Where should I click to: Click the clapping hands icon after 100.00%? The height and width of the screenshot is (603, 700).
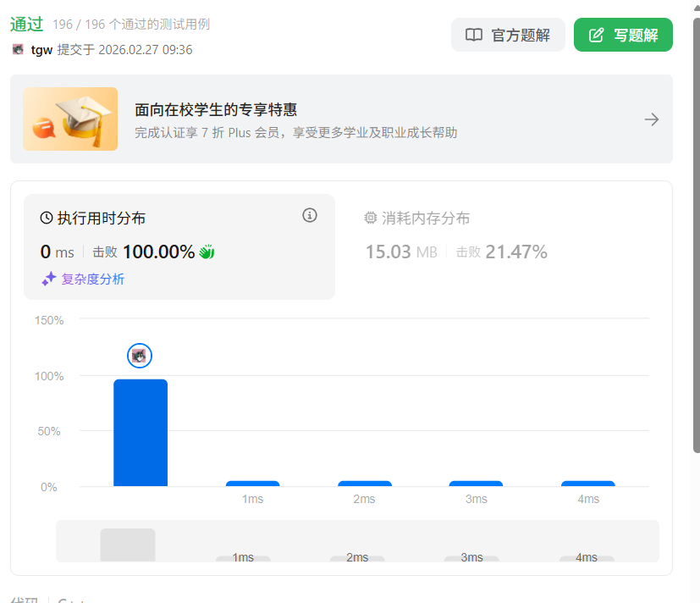207,252
